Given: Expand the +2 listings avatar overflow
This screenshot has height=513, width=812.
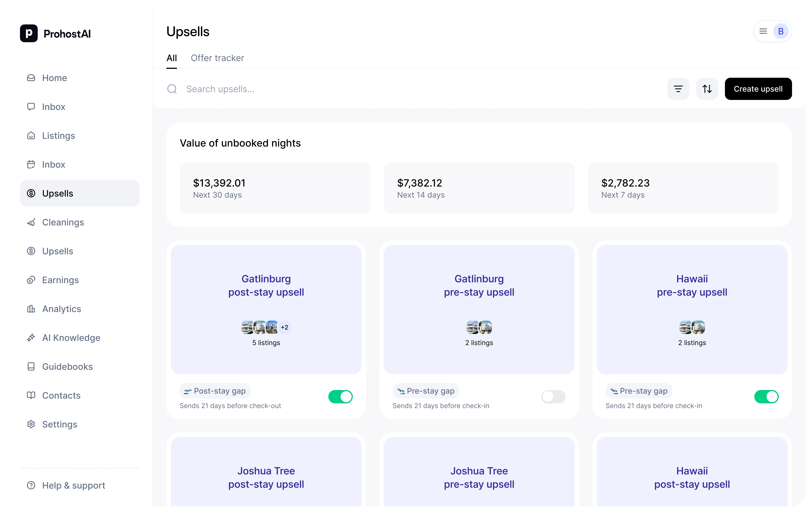Looking at the screenshot, I should point(284,327).
